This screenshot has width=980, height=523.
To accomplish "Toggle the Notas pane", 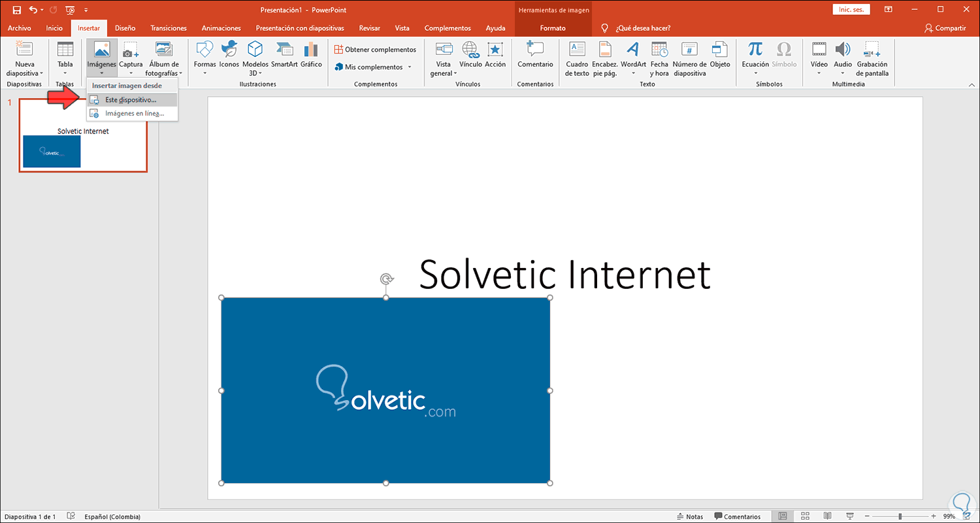I will (x=691, y=516).
